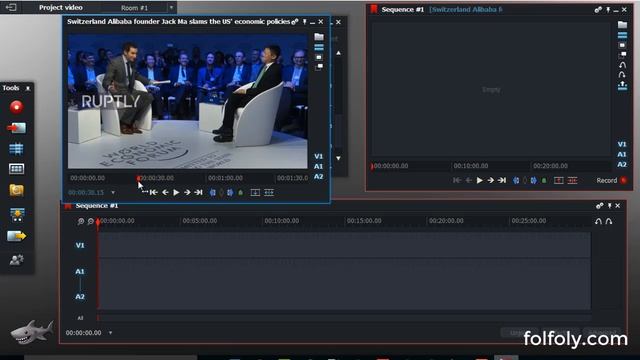Jump to clip end in the source viewer
Screen dimensions: 640x360
[x=198, y=192]
